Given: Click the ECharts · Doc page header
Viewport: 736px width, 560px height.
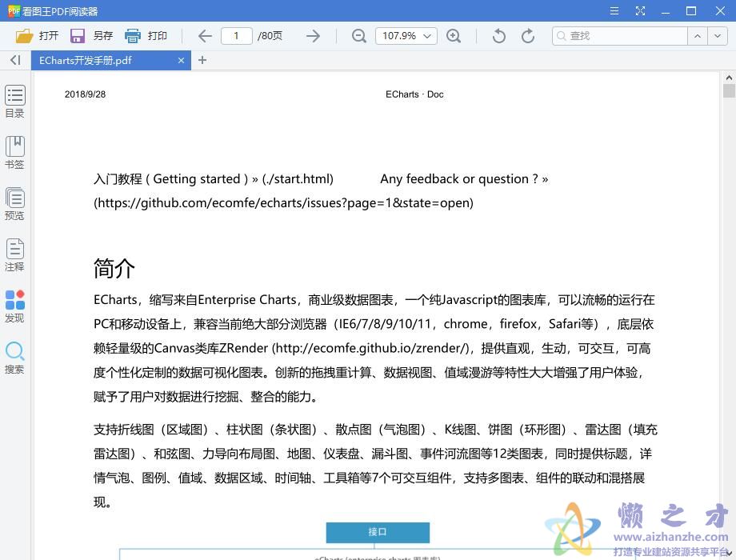Looking at the screenshot, I should click(x=414, y=94).
